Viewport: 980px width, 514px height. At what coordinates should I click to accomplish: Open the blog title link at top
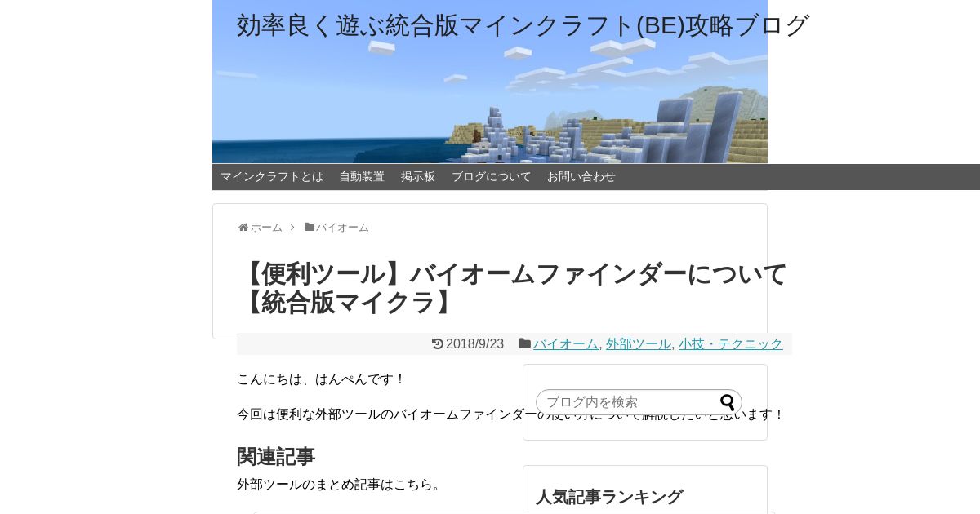click(523, 25)
